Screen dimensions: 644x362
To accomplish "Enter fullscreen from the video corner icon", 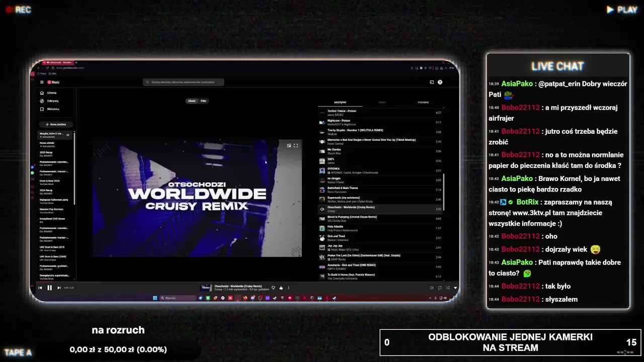I will (296, 145).
